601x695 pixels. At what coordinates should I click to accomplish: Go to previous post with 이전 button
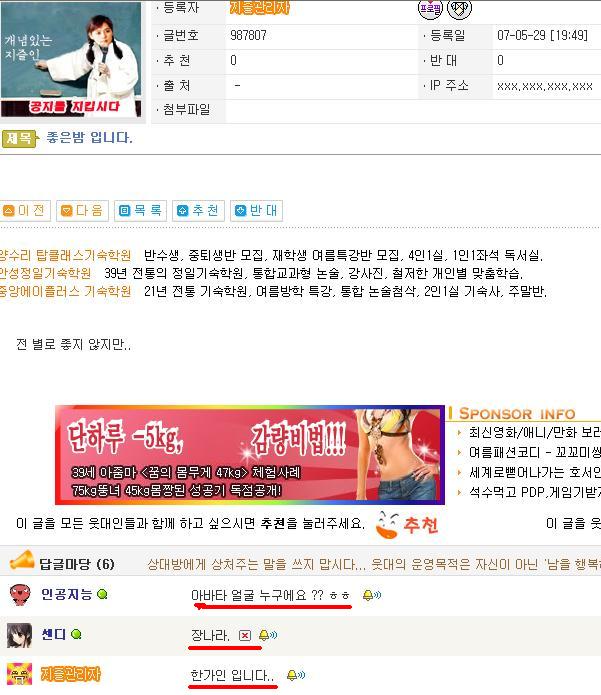[x=24, y=211]
